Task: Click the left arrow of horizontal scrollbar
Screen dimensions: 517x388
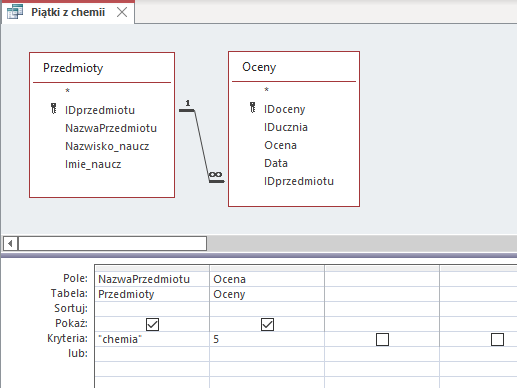Action: (10, 244)
